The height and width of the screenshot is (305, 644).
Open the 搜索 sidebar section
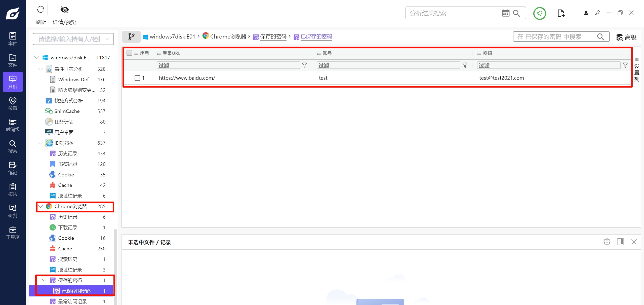tap(13, 146)
